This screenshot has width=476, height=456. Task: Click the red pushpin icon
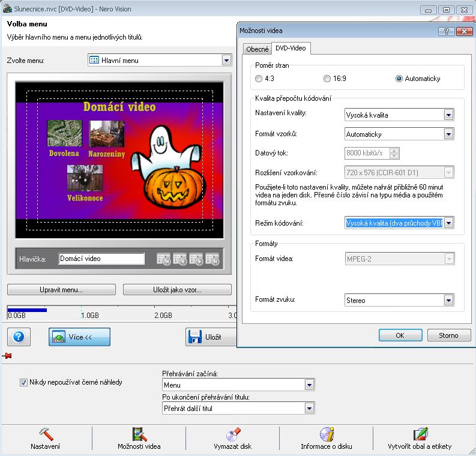pos(7,356)
